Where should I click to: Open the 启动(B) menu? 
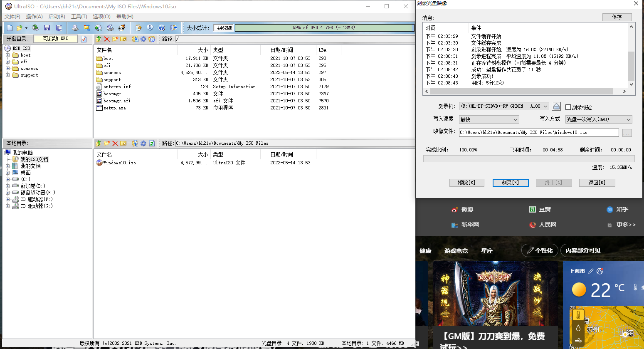point(57,17)
